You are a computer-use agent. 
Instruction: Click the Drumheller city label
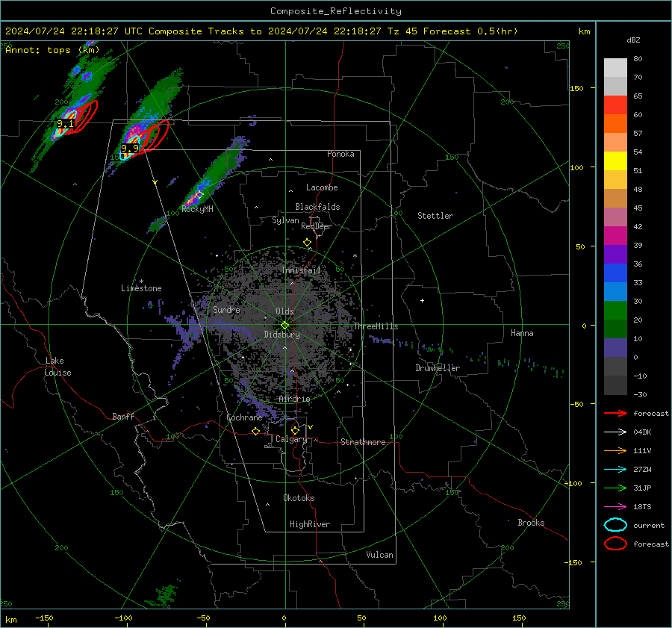pos(438,368)
